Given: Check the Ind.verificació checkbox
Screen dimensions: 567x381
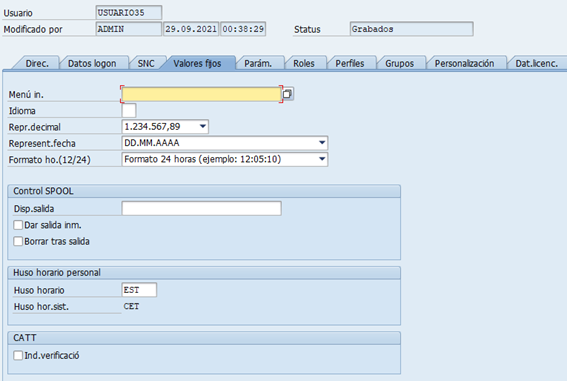Looking at the screenshot, I should [x=18, y=355].
